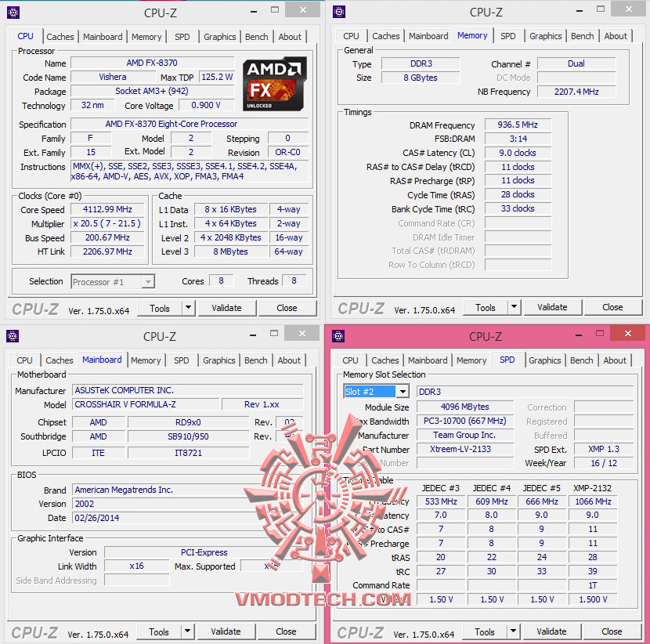Viewport: 650px width, 644px height.
Task: Click Tools button in CPU window
Action: (160, 308)
